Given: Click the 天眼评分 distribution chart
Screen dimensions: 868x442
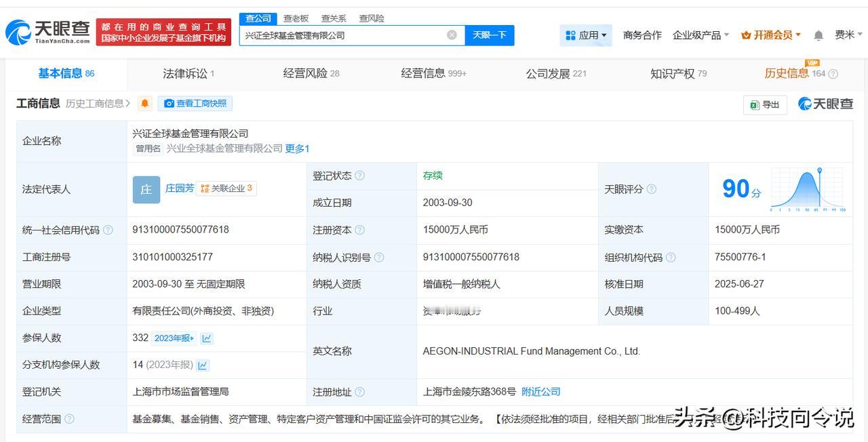Looking at the screenshot, I should (x=808, y=189).
